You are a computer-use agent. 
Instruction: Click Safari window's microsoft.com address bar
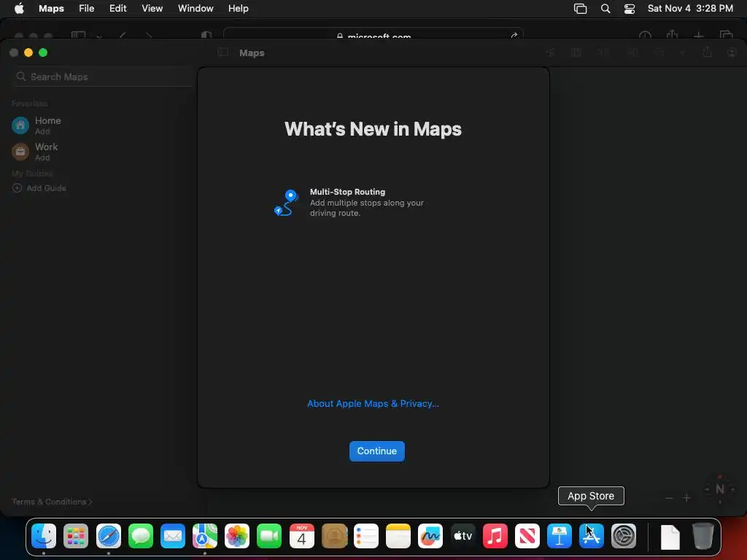373,34
